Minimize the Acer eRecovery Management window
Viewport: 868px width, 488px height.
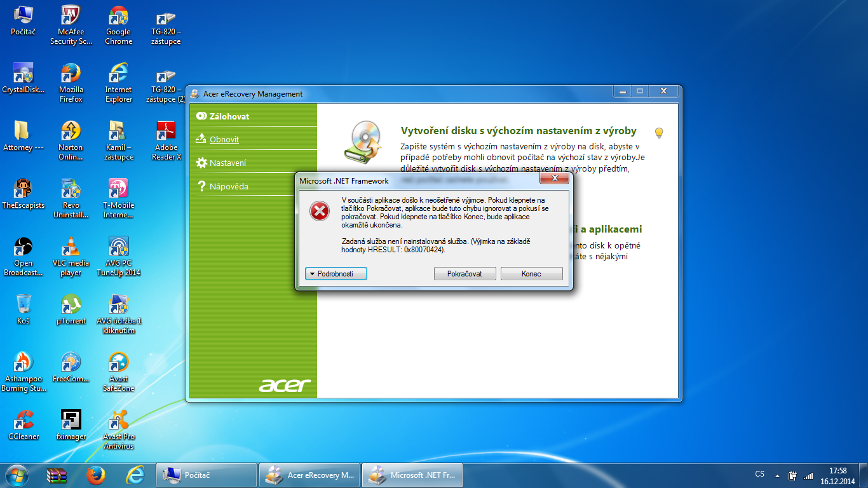point(623,92)
